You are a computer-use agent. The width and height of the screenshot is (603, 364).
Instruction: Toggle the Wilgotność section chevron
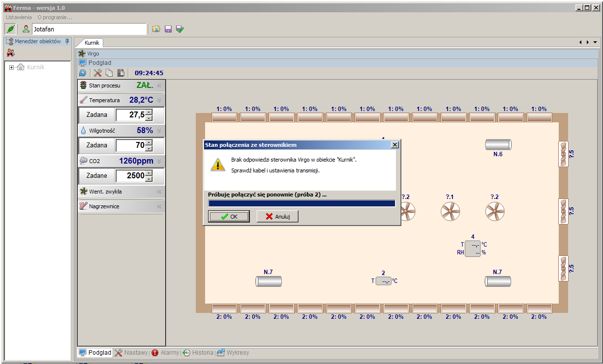(159, 131)
